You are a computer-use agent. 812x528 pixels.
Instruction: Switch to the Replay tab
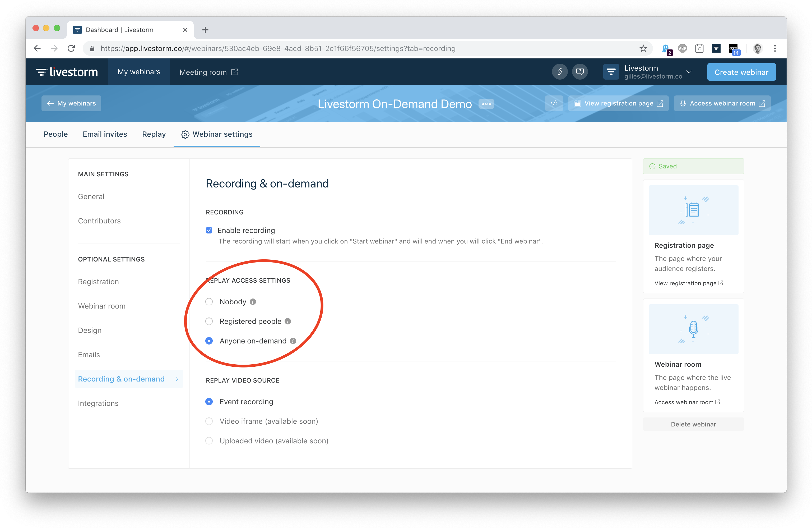(x=154, y=134)
